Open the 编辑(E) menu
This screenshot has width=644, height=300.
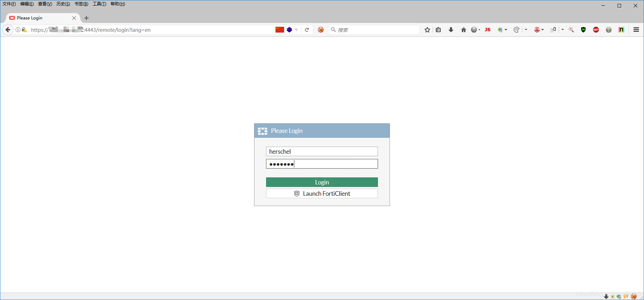click(x=27, y=4)
